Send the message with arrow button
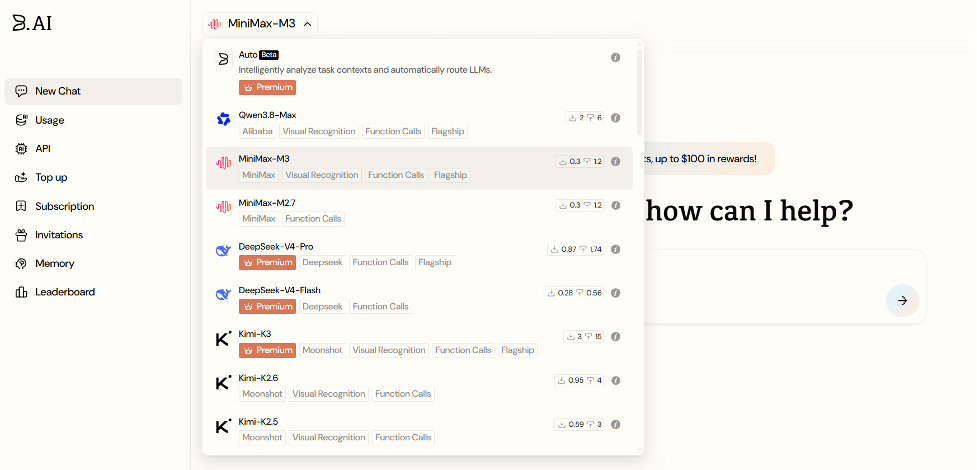 coord(902,300)
